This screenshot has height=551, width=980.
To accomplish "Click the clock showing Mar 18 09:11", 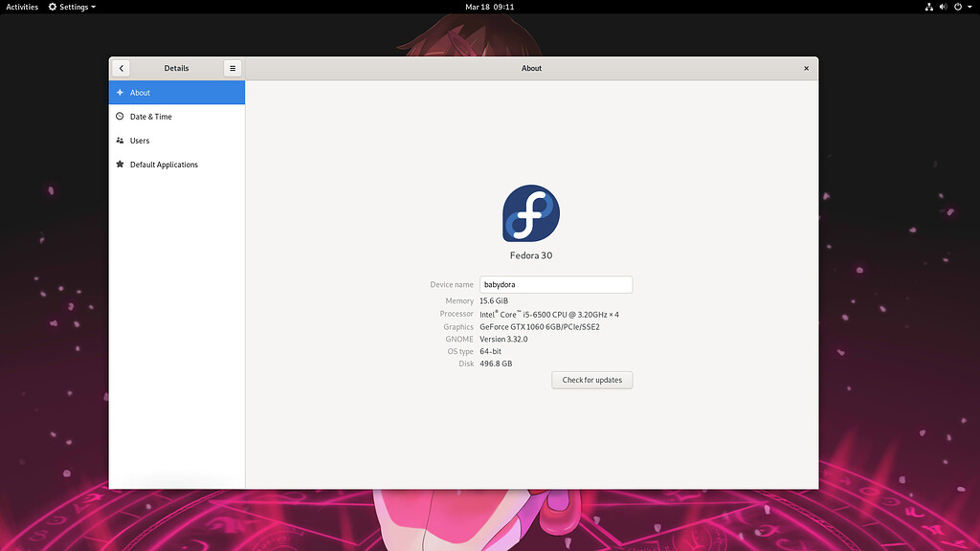I will (x=490, y=7).
